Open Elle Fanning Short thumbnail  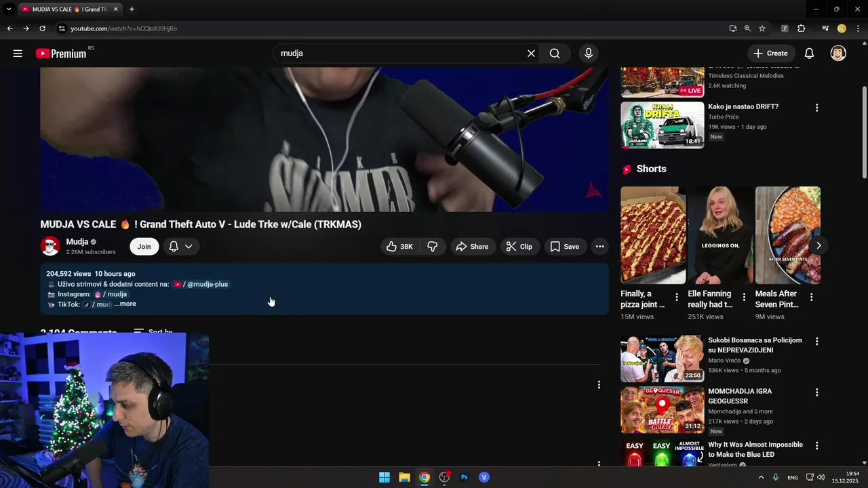tap(720, 235)
